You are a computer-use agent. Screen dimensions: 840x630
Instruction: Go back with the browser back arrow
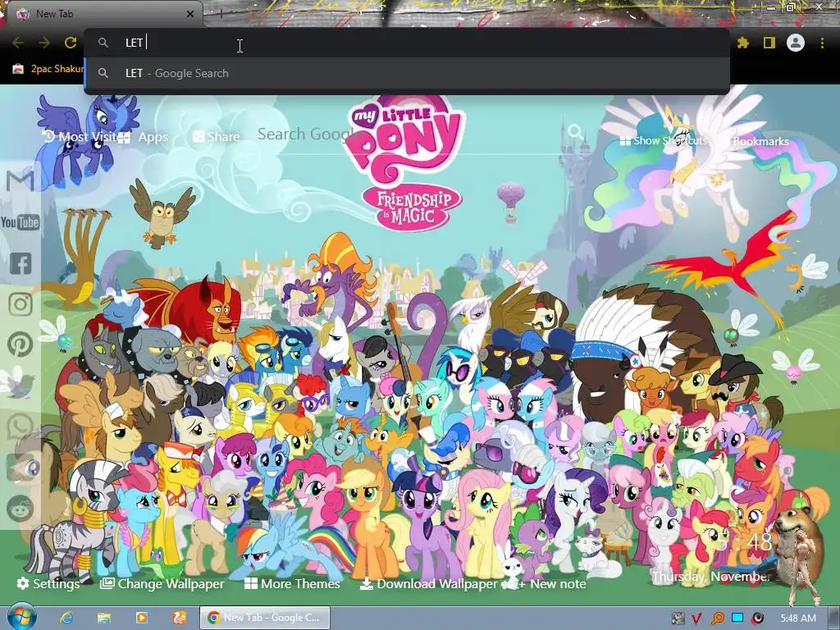pyautogui.click(x=18, y=43)
